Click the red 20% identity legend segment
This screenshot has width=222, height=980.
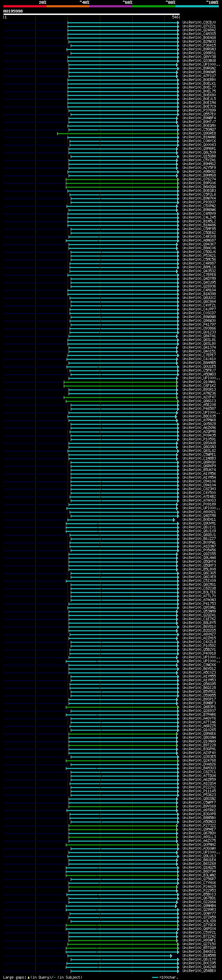(25, 6)
